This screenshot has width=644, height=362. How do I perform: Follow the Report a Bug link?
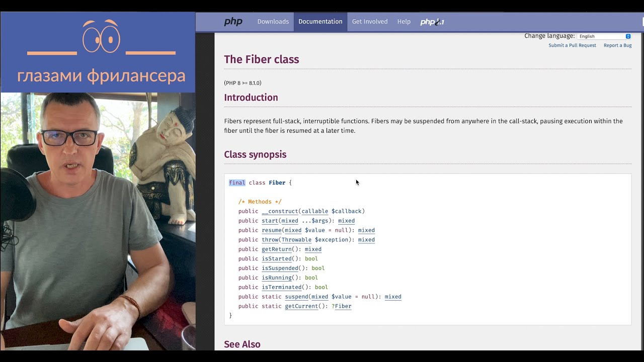[618, 45]
